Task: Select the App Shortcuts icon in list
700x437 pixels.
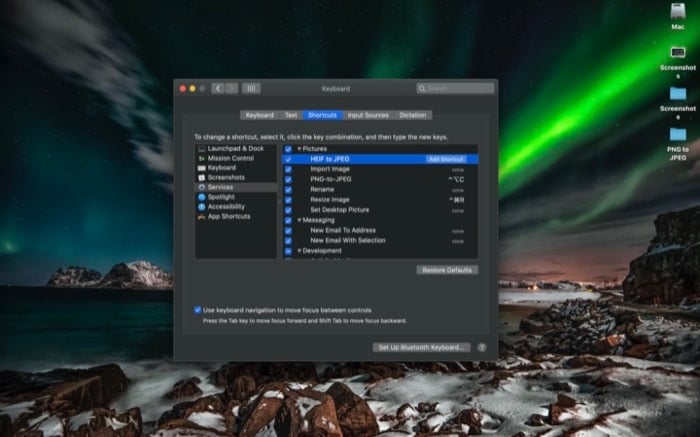Action: (201, 217)
